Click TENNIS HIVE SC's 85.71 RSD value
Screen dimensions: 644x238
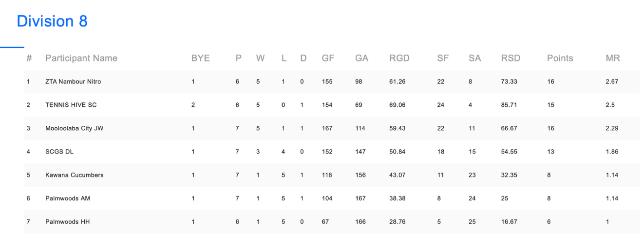click(x=509, y=105)
